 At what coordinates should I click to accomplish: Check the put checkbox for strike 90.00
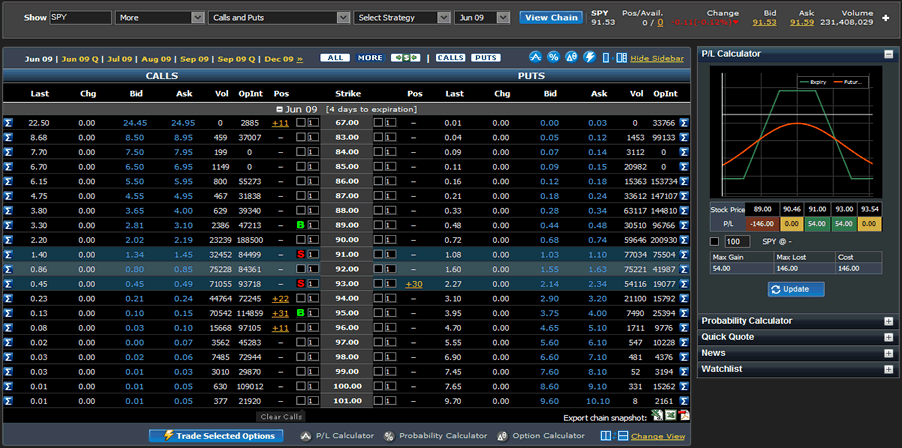(x=378, y=240)
